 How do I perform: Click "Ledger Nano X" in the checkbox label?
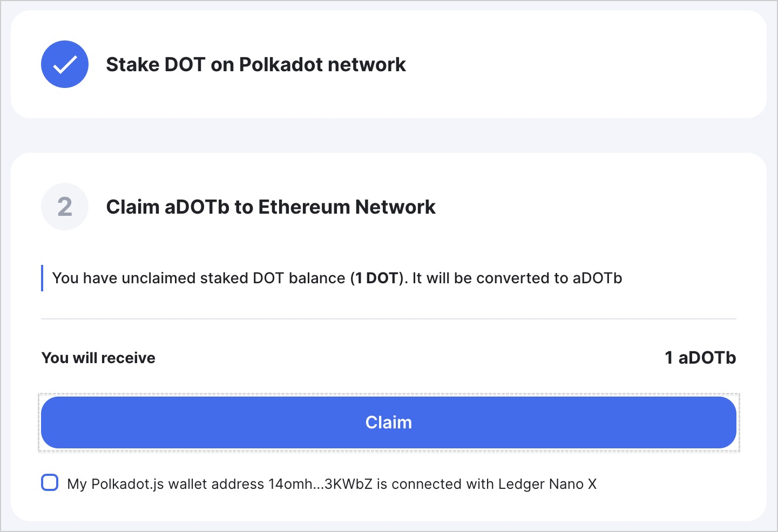click(547, 484)
